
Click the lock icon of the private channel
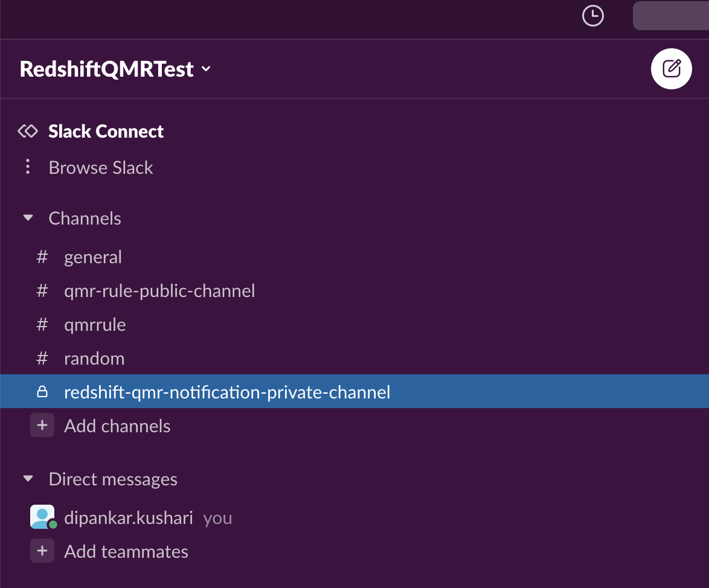[x=42, y=392]
